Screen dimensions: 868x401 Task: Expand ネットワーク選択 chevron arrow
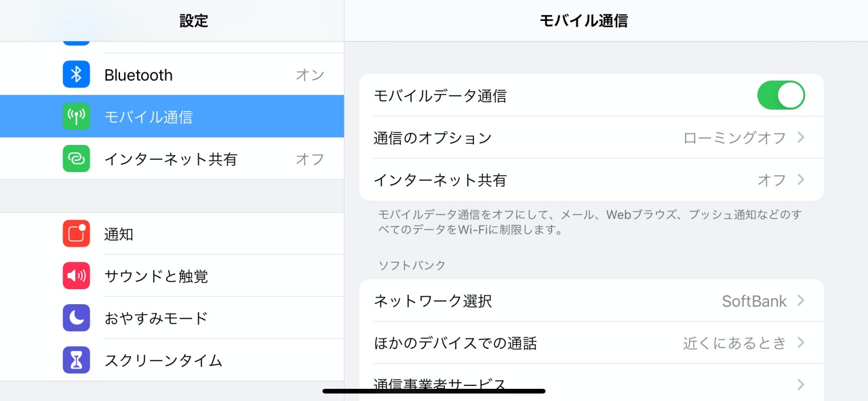click(801, 301)
